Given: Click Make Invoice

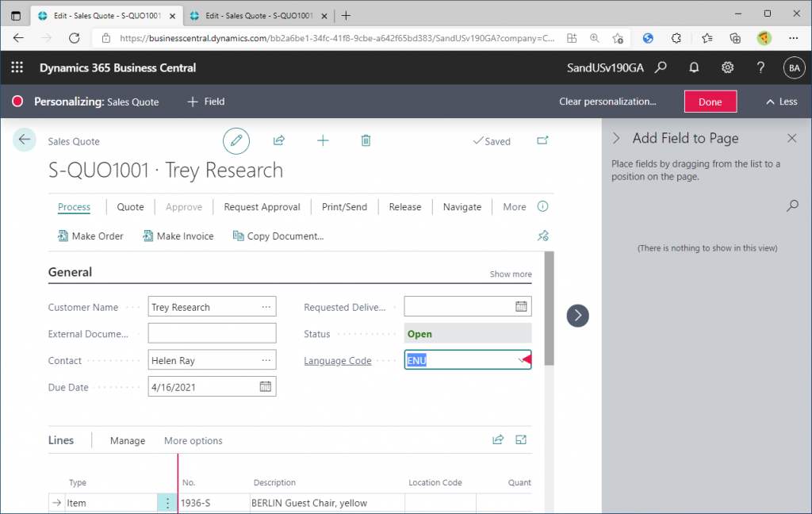Looking at the screenshot, I should 178,236.
